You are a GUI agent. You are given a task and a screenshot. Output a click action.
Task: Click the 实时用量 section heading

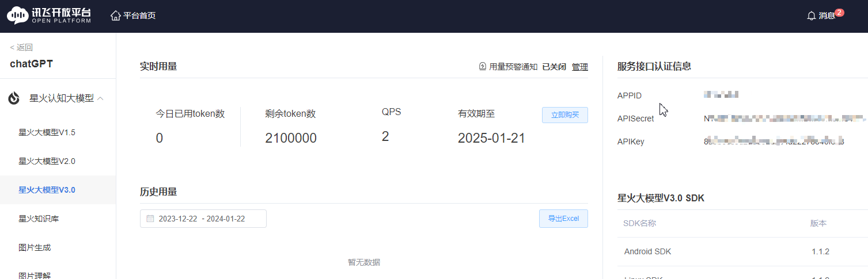click(x=158, y=67)
